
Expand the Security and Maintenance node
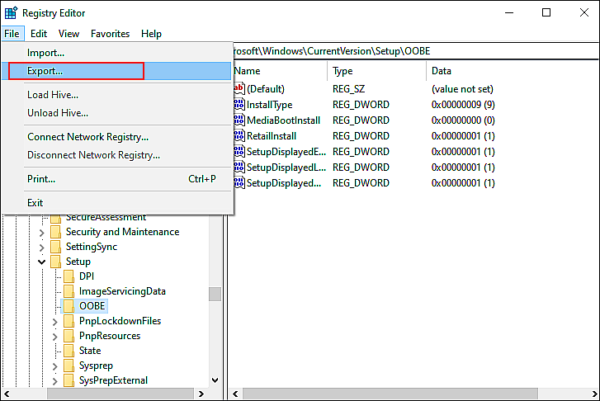pos(41,232)
